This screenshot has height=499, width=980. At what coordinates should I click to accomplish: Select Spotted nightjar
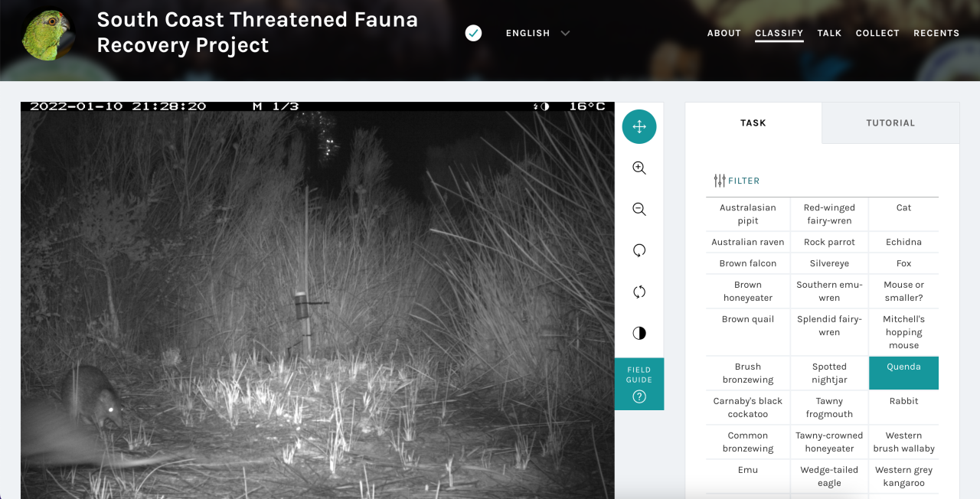coord(829,373)
